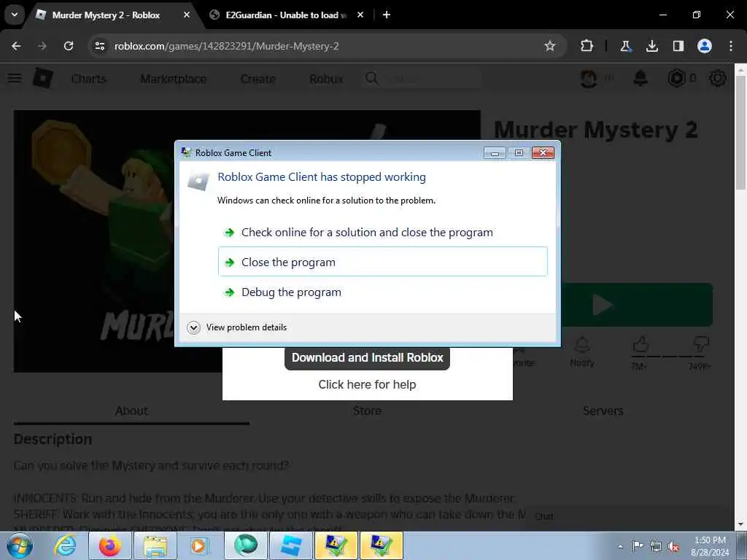This screenshot has height=560, width=747.
Task: Close the Murder Mystery 2 browser tab
Action: 187,15
